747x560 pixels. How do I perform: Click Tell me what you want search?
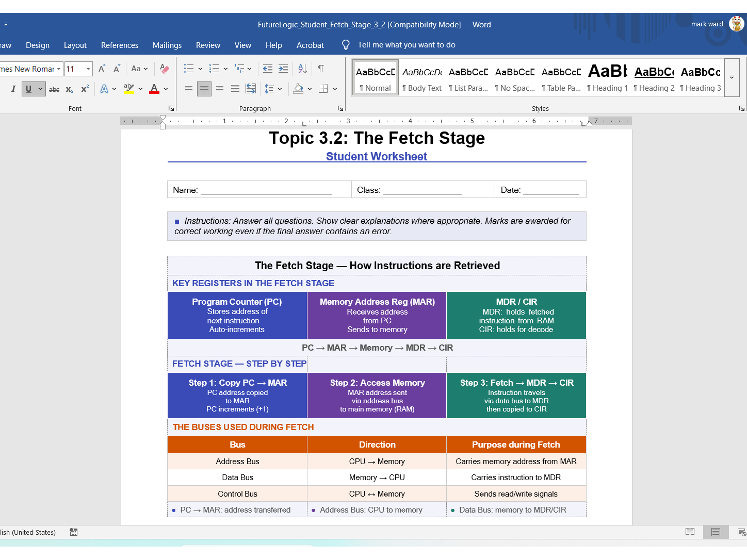pos(407,45)
